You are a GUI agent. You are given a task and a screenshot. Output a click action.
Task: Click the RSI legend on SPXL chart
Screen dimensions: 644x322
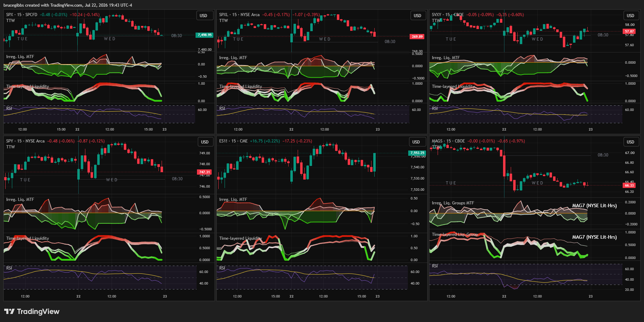222,108
